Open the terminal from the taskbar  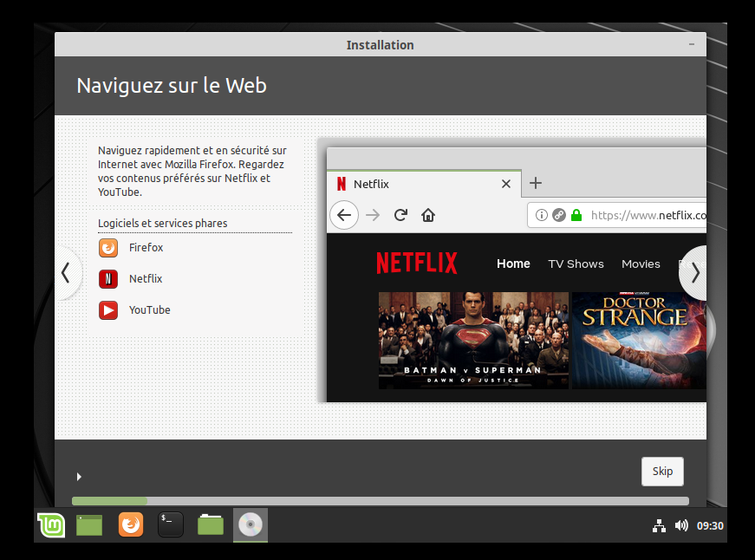click(x=171, y=524)
